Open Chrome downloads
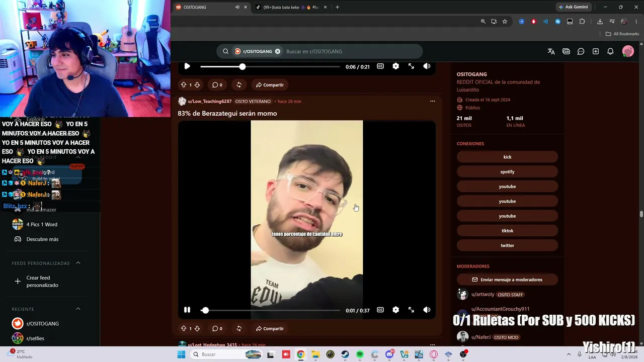 click(600, 22)
